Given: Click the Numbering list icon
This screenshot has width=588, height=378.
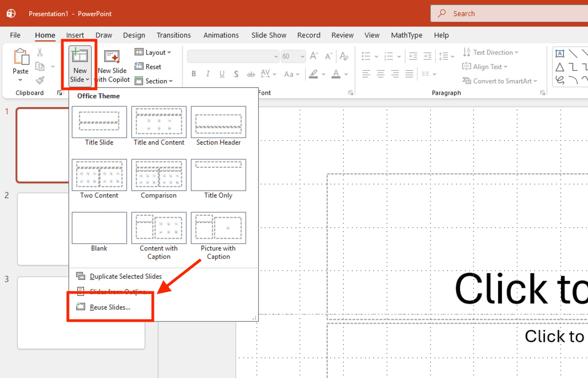Looking at the screenshot, I should [x=389, y=56].
